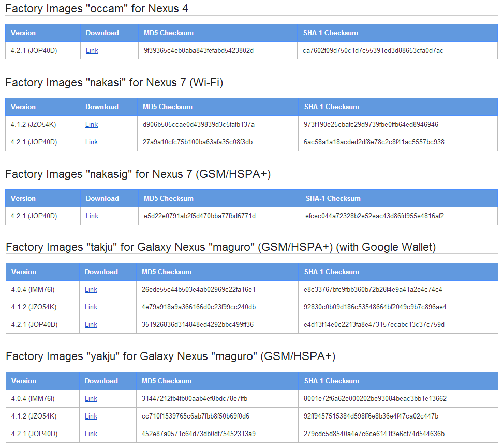Click the 'Factory Images "nakasig"' Nexus 7 GSM heading
The height and width of the screenshot is (448, 503).
coord(138,174)
